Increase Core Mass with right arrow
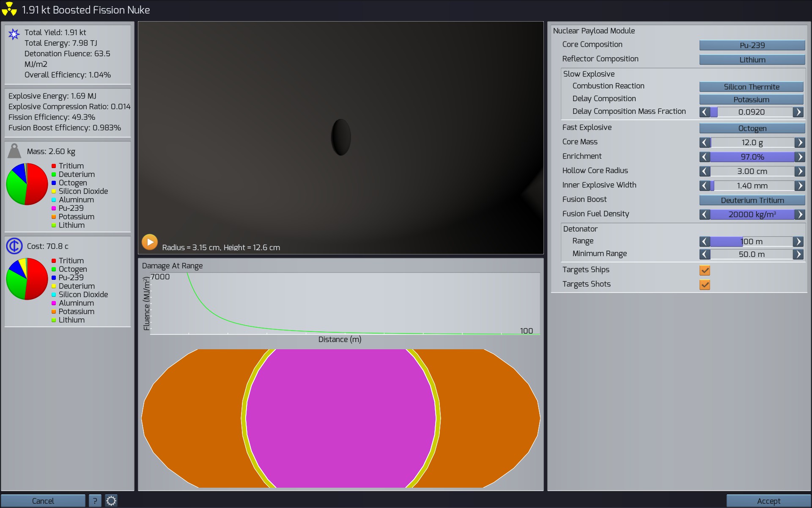The image size is (812, 508). coord(799,143)
